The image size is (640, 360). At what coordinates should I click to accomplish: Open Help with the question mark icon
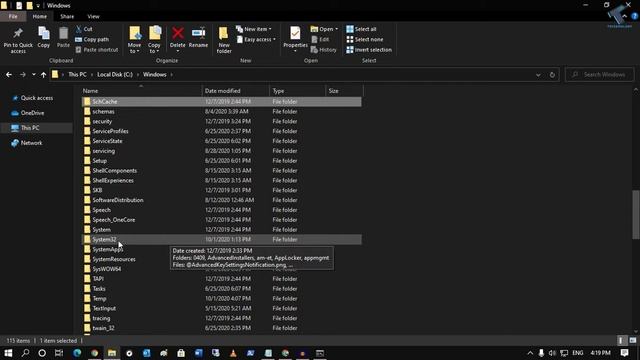(x=635, y=16)
